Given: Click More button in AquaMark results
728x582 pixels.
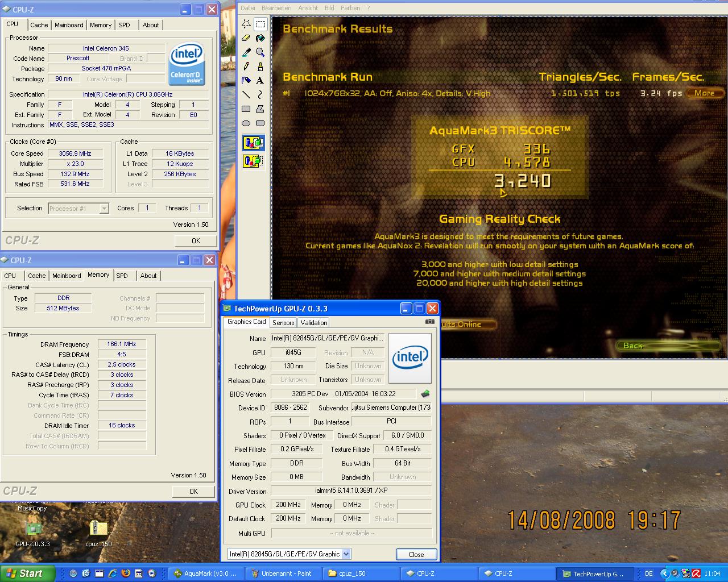Looking at the screenshot, I should (705, 93).
